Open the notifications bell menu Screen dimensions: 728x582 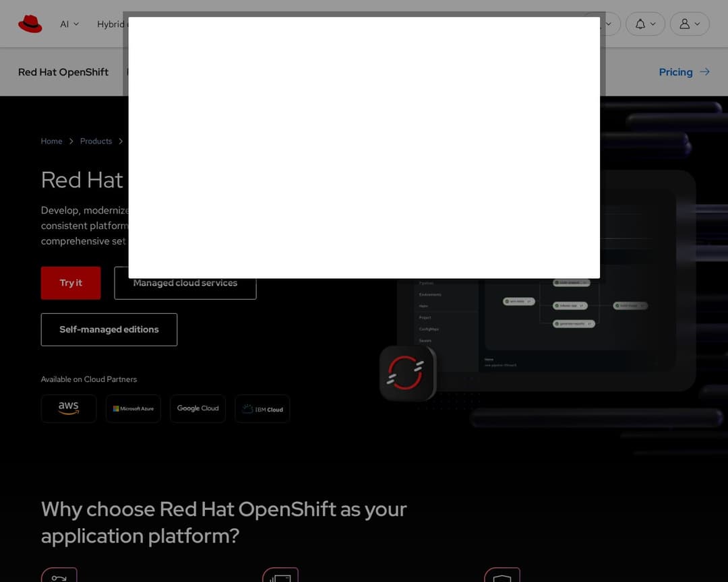tap(640, 24)
